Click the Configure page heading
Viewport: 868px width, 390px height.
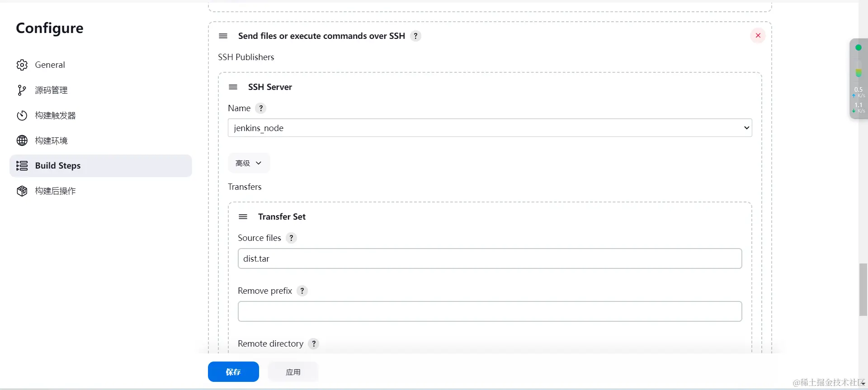(50, 28)
